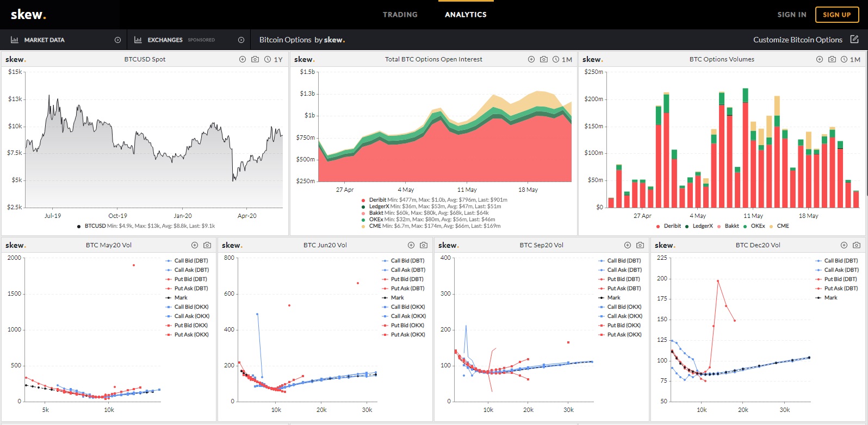
Task: Click the peak red point in Dec20 Vol chart
Action: point(718,281)
